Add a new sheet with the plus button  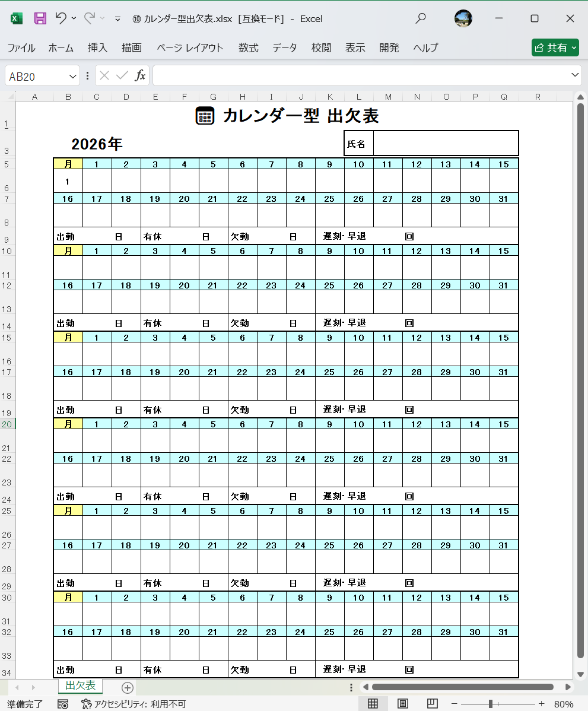point(127,687)
